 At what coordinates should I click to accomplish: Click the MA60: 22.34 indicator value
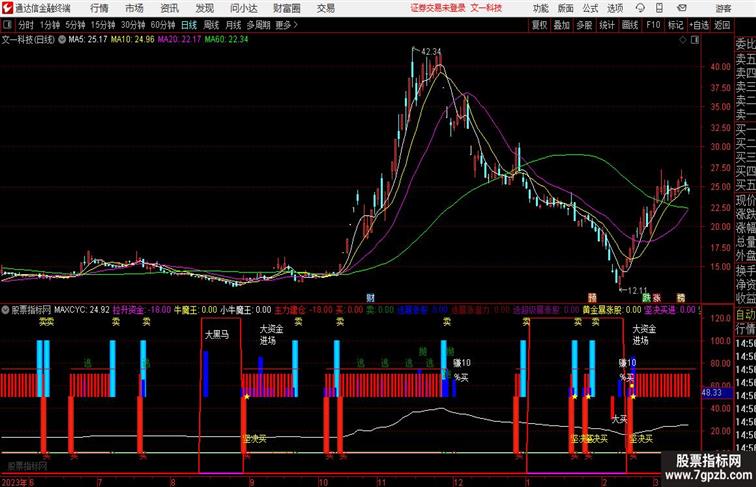click(x=226, y=40)
